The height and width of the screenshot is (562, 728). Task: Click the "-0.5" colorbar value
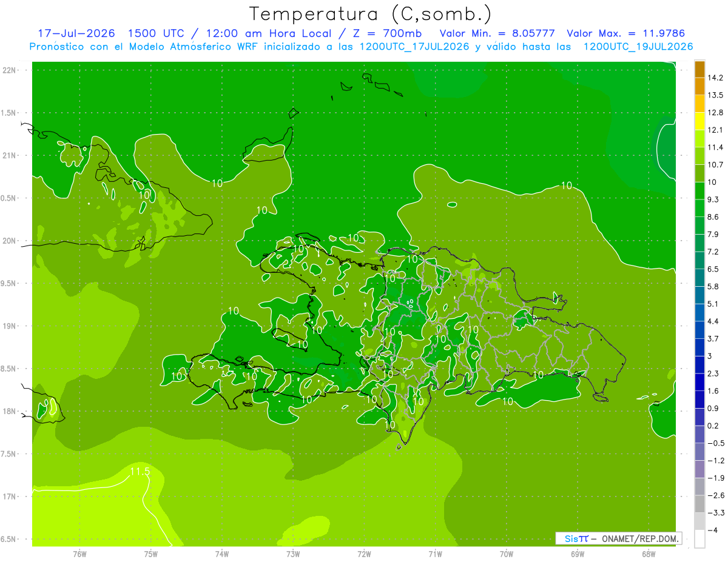coord(715,443)
